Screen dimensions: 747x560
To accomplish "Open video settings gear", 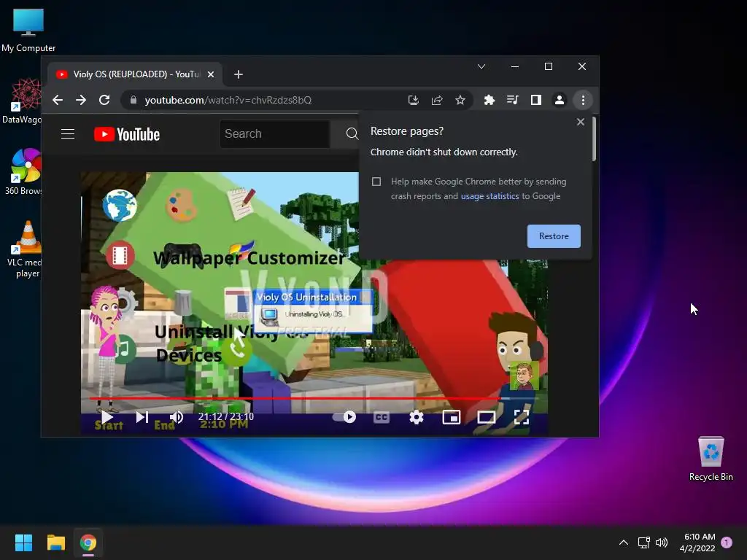I will click(x=417, y=417).
